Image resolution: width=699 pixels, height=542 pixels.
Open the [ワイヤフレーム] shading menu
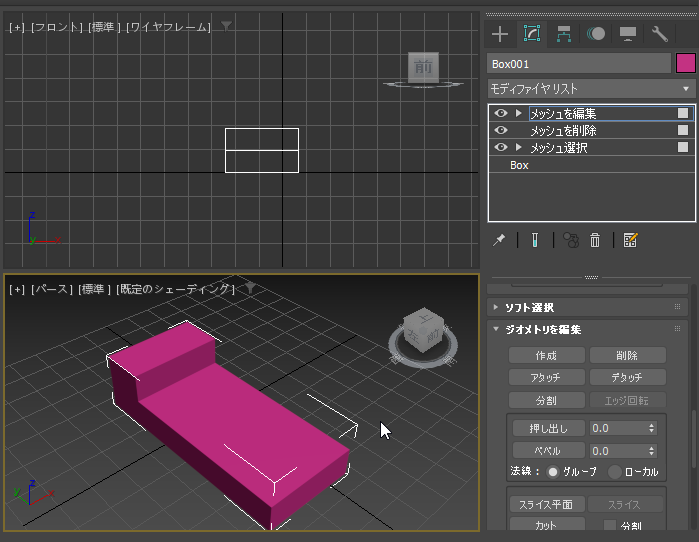click(x=169, y=27)
